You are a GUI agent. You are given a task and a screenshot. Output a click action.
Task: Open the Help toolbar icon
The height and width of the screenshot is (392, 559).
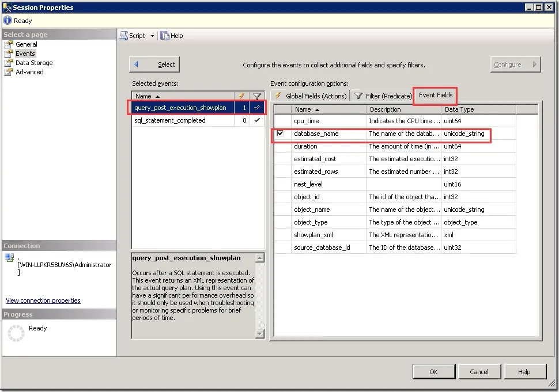pos(164,36)
